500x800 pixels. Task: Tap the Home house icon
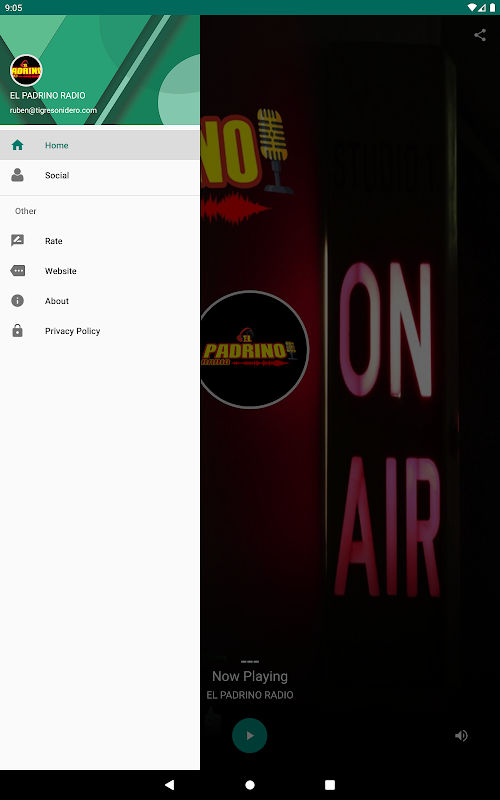pos(17,145)
